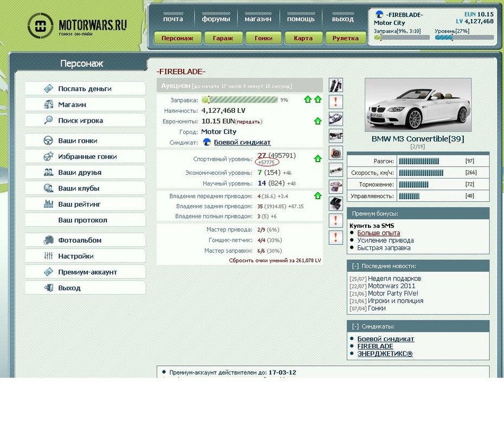The height and width of the screenshot is (427, 504).
Task: Click the Послать деньги sidebar button
Action: click(x=85, y=88)
